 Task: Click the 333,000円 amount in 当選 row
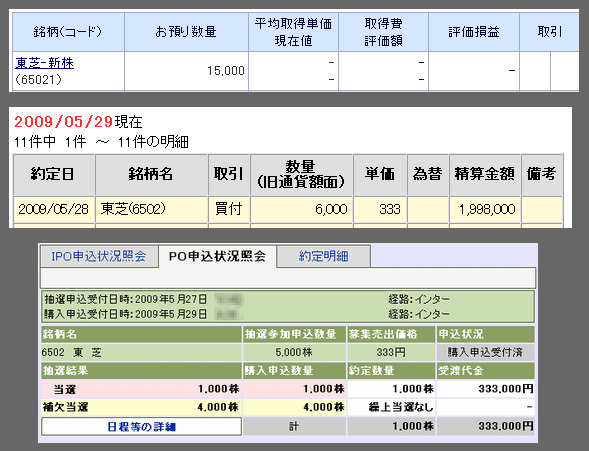(x=485, y=389)
